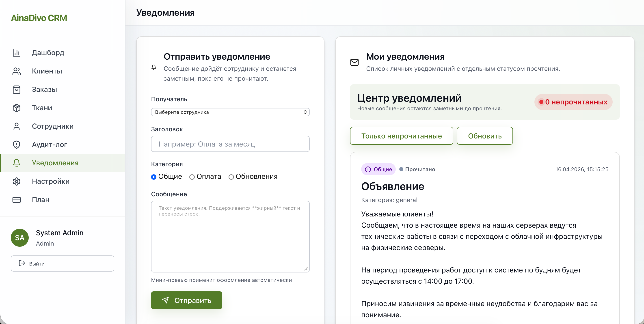Click the Аудит-лог shield icon
The image size is (644, 324).
pyautogui.click(x=17, y=145)
